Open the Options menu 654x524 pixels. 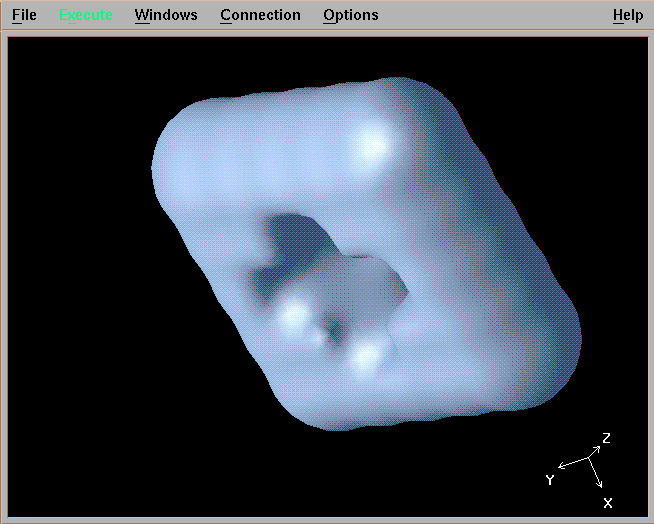tap(351, 15)
